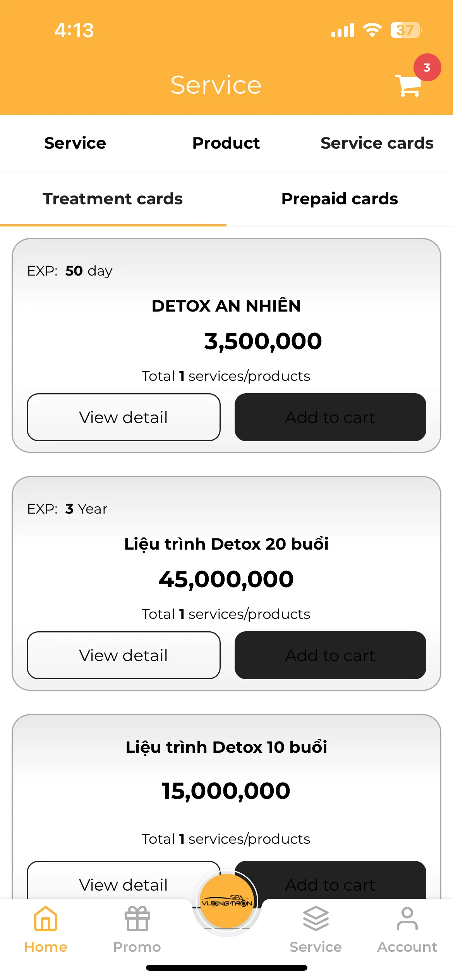This screenshot has width=453, height=980.
Task: Select the Treatment cards sub-tab
Action: pos(113,199)
